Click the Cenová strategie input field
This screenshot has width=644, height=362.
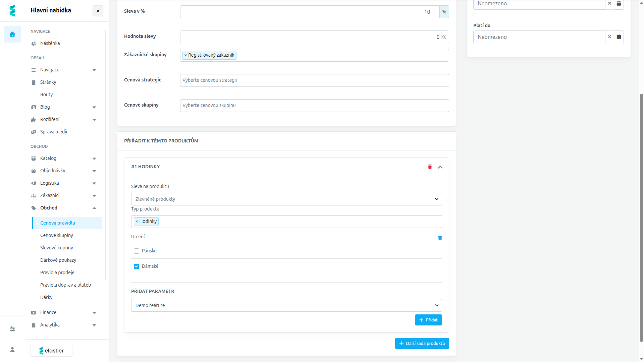coord(314,80)
